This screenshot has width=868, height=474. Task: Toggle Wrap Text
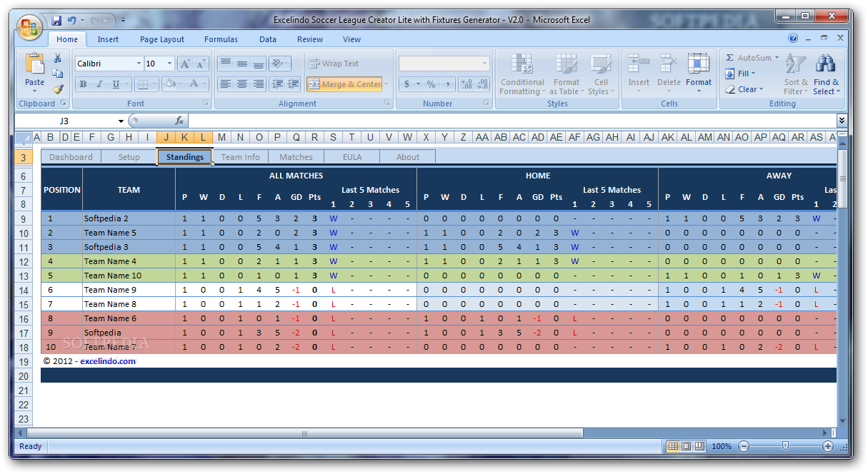pyautogui.click(x=334, y=64)
